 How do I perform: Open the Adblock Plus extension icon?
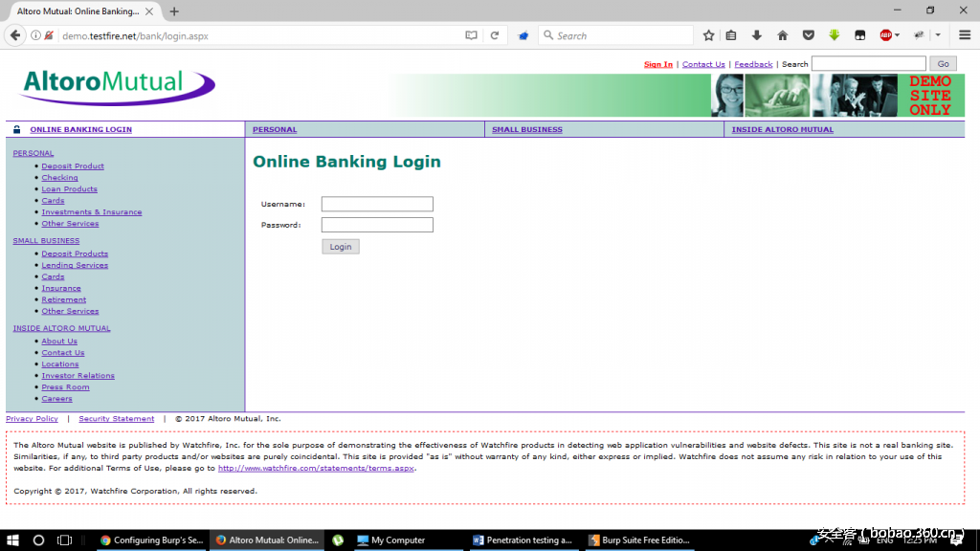(x=885, y=34)
